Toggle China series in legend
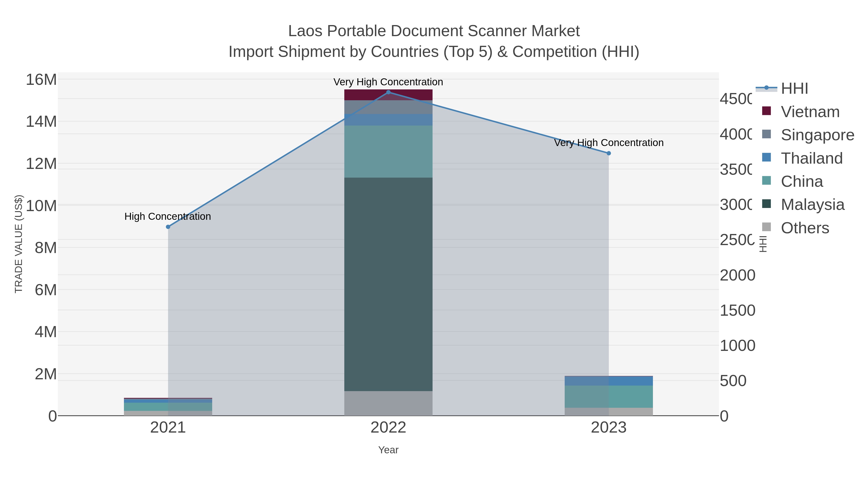Image resolution: width=868 pixels, height=488 pixels. click(792, 181)
